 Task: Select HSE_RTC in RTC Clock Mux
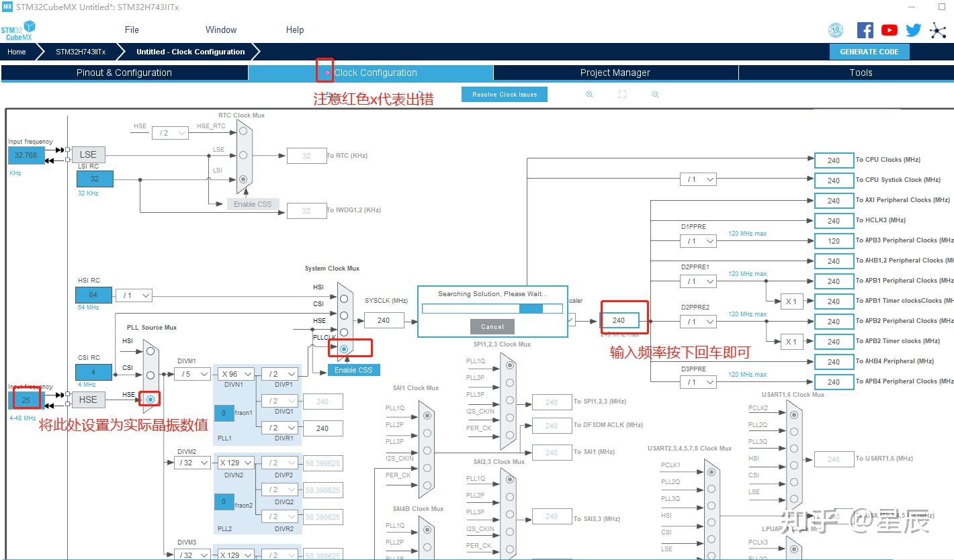click(x=243, y=130)
